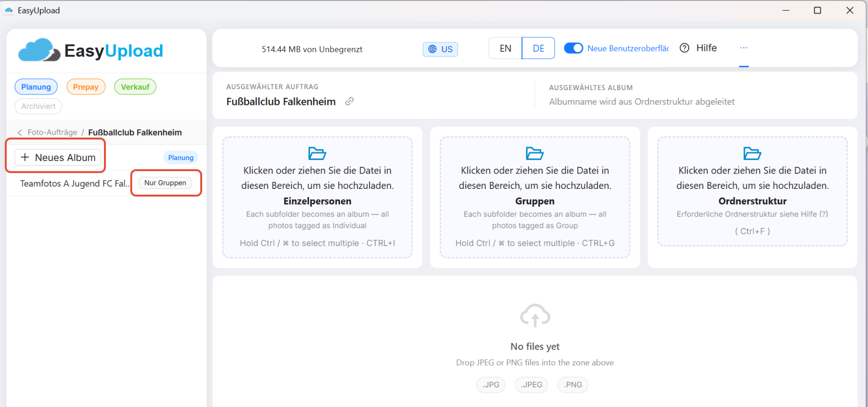868x407 pixels.
Task: Open the Hilfe question mark icon
Action: tap(685, 48)
